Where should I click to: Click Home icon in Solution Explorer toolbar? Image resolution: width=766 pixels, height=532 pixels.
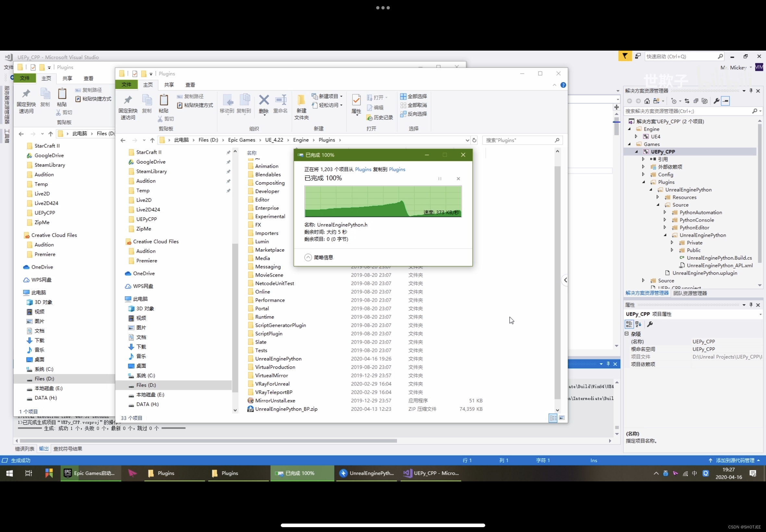coord(647,101)
